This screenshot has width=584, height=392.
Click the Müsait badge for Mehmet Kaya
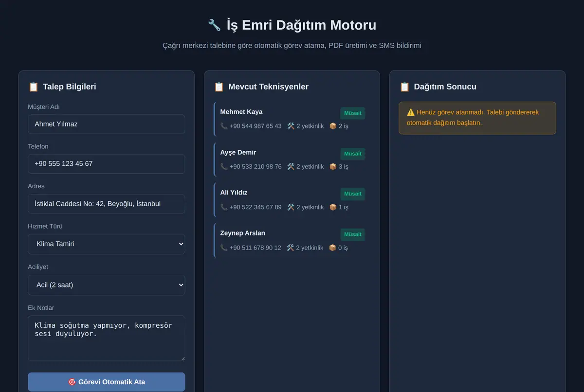pyautogui.click(x=353, y=113)
